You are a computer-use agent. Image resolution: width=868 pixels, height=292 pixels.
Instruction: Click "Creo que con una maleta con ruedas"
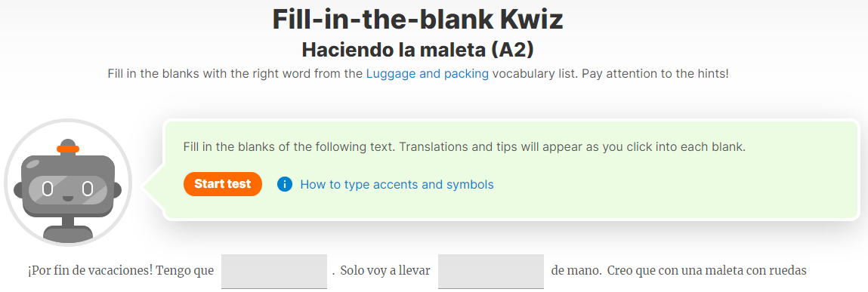707,271
